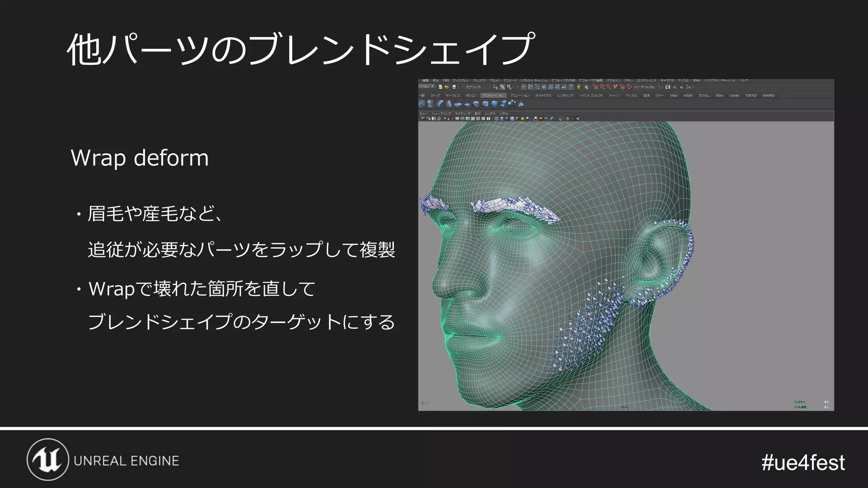The height and width of the screenshot is (488, 868).
Task: Click the save scene disk icon
Action: [x=454, y=87]
